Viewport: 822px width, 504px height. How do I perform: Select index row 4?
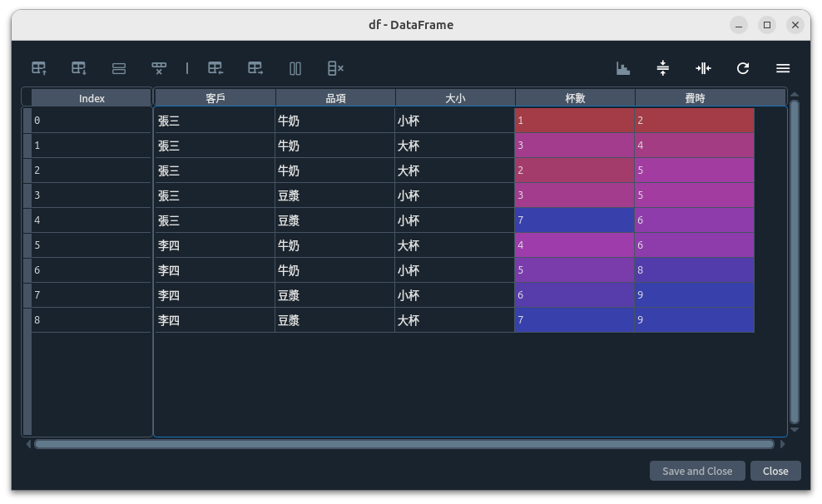(x=92, y=220)
